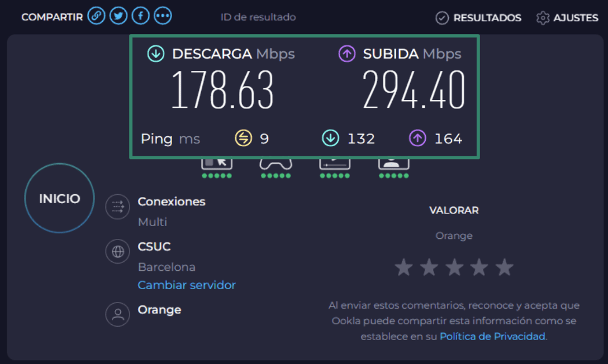Select the COMPARTIR sharing area
The height and width of the screenshot is (364, 608).
[x=51, y=17]
